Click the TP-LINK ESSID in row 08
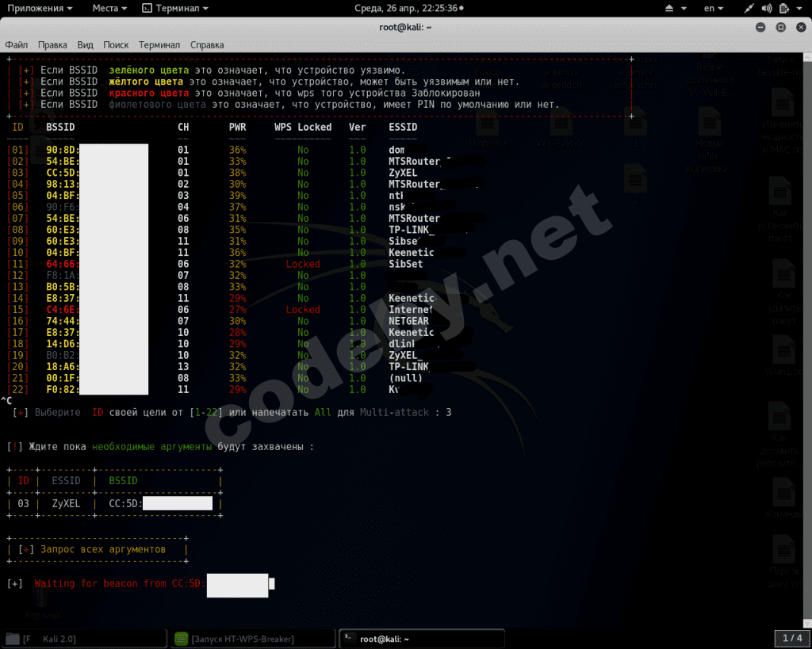The height and width of the screenshot is (649, 812). click(412, 230)
